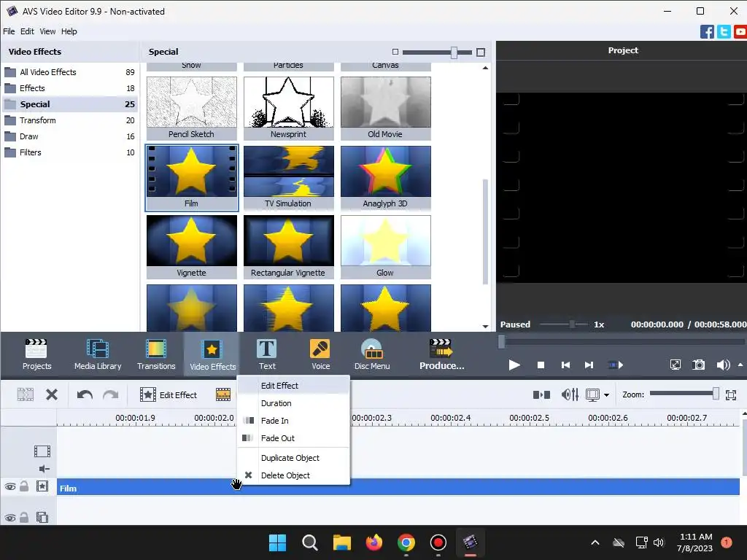Choose Fade In in context menu

[x=293, y=421]
